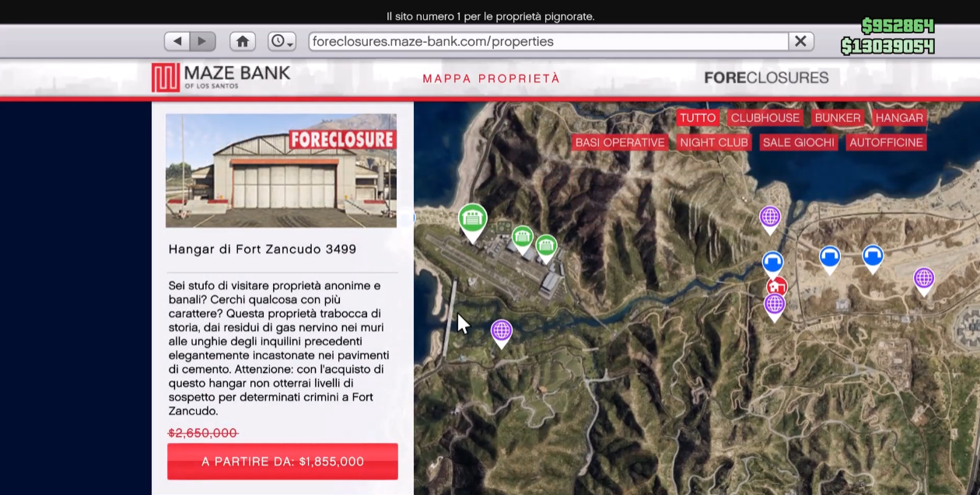Viewport: 980px width, 495px height.
Task: Click the $13039054 bank balance
Action: click(x=887, y=47)
